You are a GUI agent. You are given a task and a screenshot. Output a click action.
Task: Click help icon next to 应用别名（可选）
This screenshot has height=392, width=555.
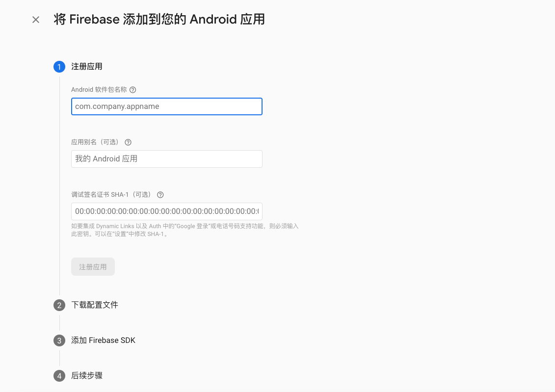click(128, 142)
